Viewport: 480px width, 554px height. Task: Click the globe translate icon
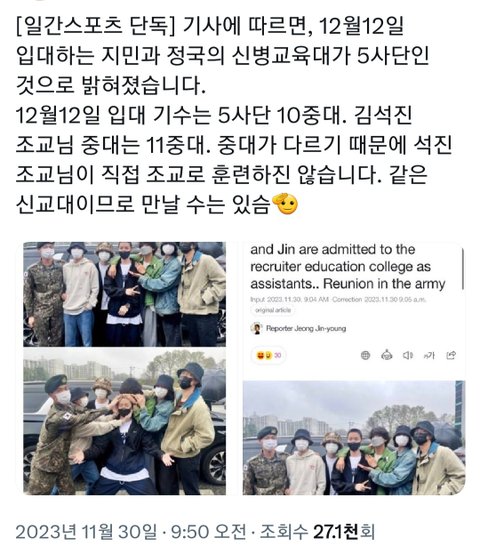click(365, 355)
